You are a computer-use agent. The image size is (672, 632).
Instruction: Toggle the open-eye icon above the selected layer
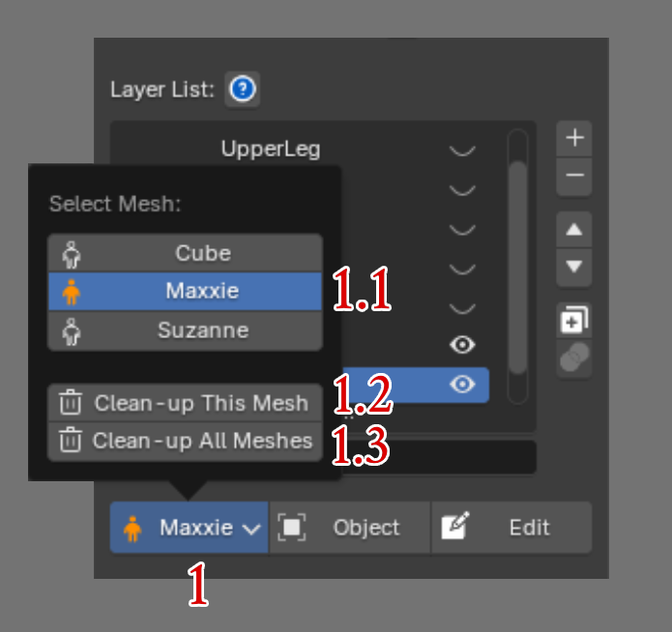tap(462, 345)
